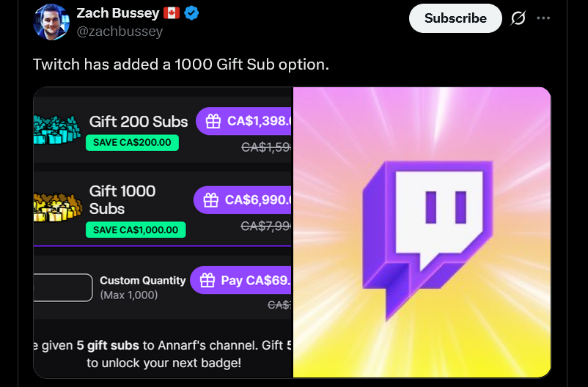The width and height of the screenshot is (588, 387).
Task: Open the Twitch logo image
Action: click(x=422, y=232)
